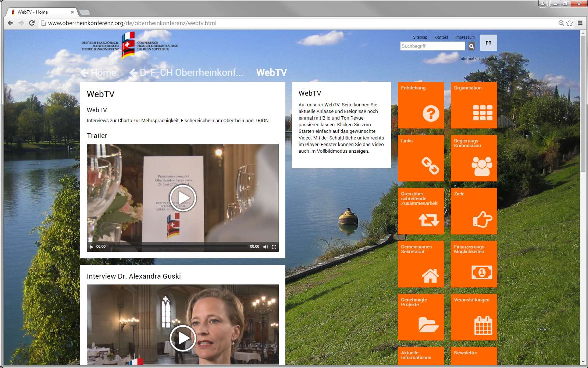Open Gemeinsames Sekretariat house tile
This screenshot has width=588, height=368.
(421, 264)
